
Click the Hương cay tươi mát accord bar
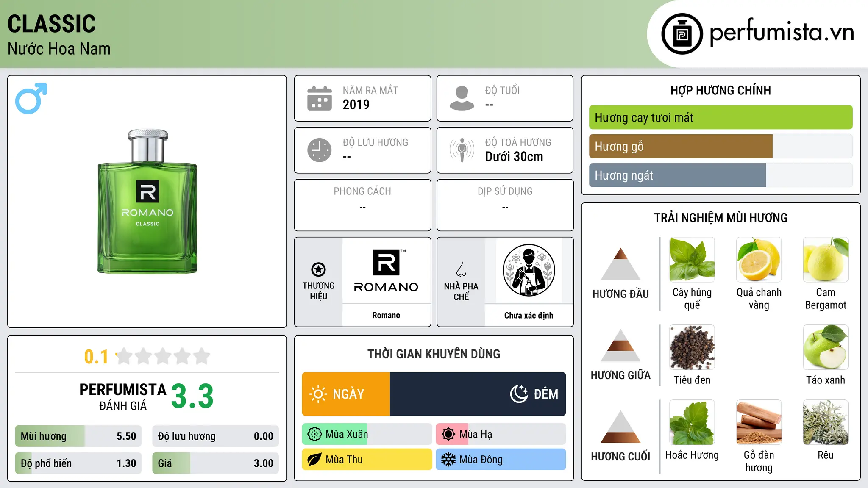721,117
